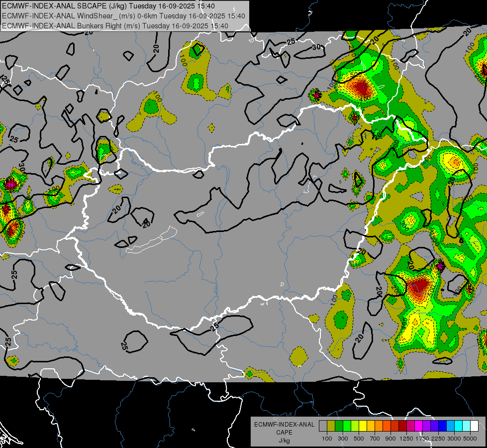Pick the yellow swatch in CAPE legend
The height and width of the screenshot is (448, 487).
(x=363, y=426)
